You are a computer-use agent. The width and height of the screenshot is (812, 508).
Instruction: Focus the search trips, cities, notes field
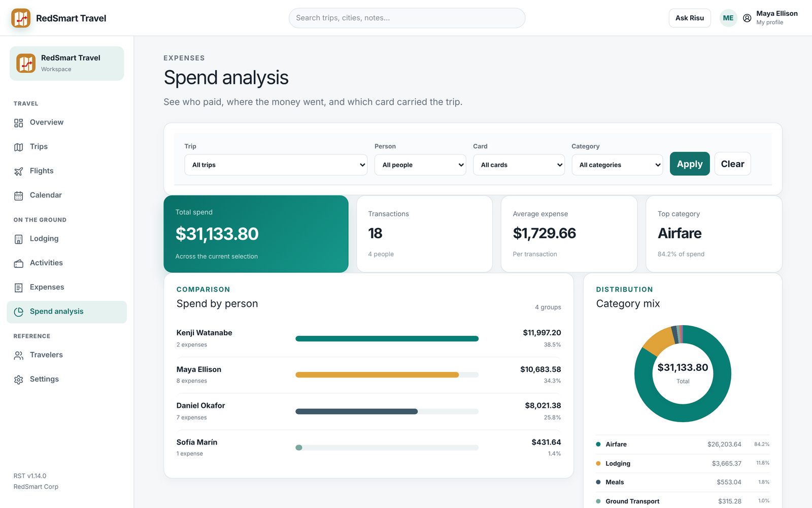(x=407, y=18)
